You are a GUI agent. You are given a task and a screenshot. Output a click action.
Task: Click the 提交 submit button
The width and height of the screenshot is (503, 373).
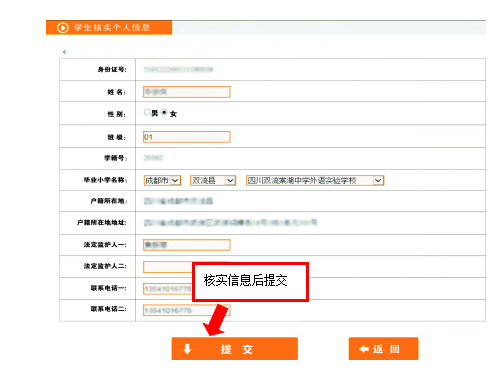click(235, 349)
